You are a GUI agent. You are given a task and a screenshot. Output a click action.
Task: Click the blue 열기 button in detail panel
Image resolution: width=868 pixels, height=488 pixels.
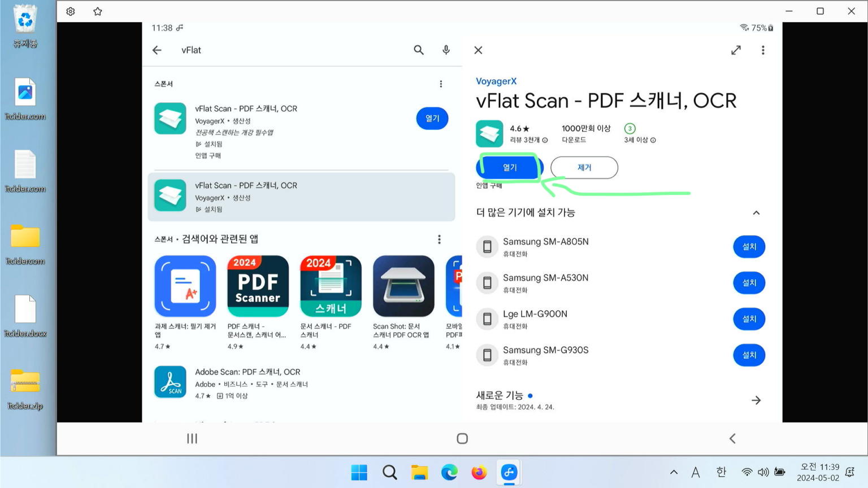pyautogui.click(x=510, y=168)
